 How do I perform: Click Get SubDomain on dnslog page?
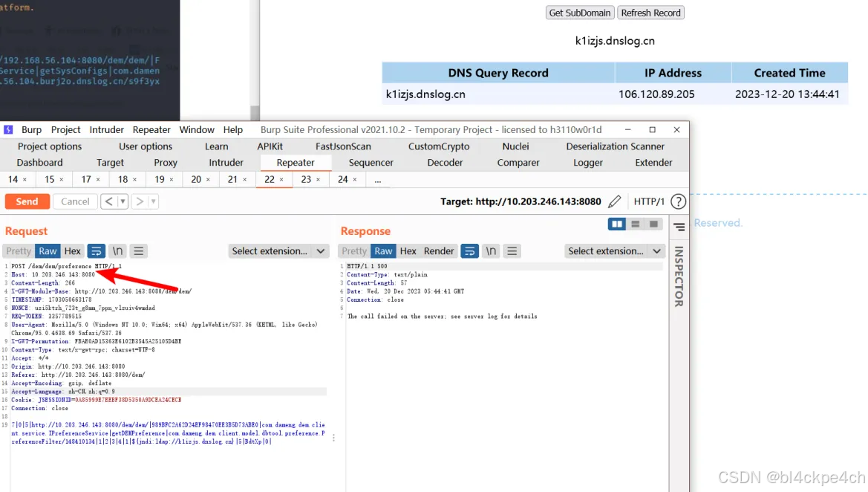coord(580,13)
